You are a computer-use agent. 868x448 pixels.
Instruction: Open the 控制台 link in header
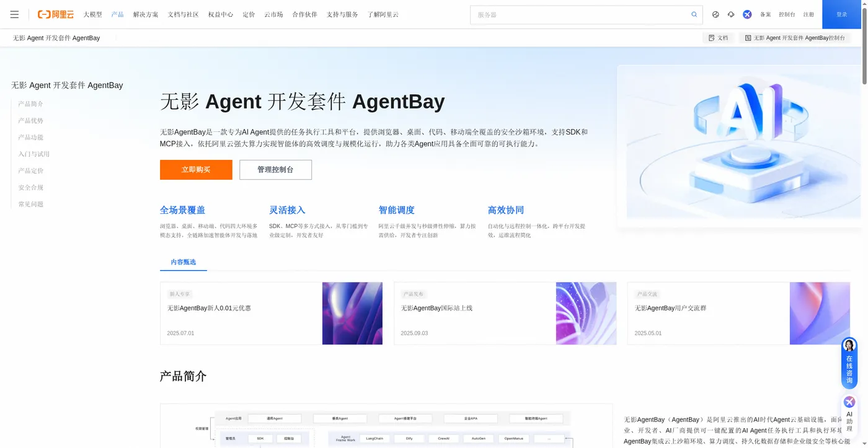tap(787, 14)
